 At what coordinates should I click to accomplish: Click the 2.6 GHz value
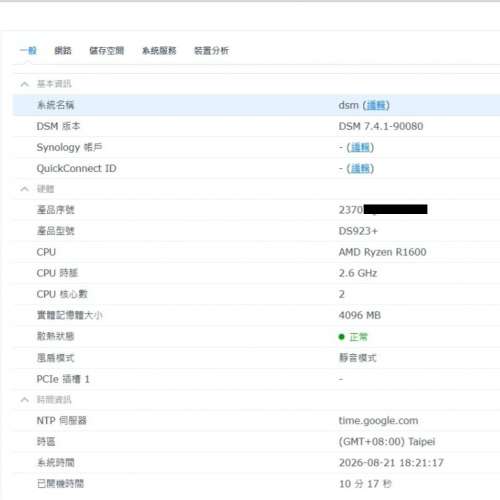(358, 273)
